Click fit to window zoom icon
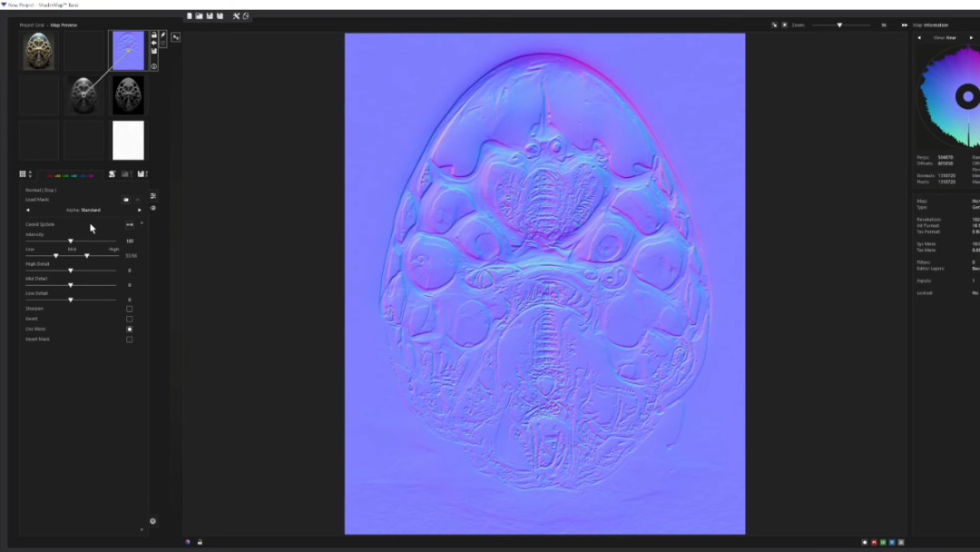The width and height of the screenshot is (980, 552). pyautogui.click(x=774, y=25)
